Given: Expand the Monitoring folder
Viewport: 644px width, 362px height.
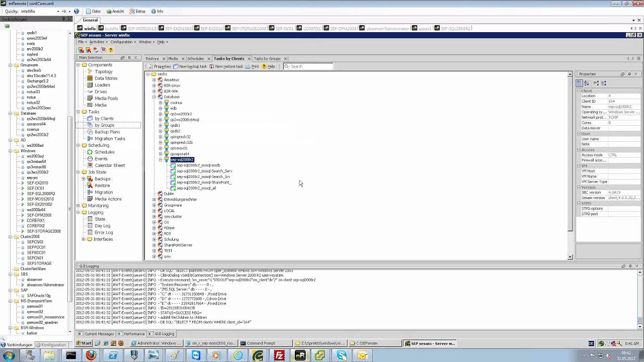Looking at the screenshot, I should click(x=78, y=206).
